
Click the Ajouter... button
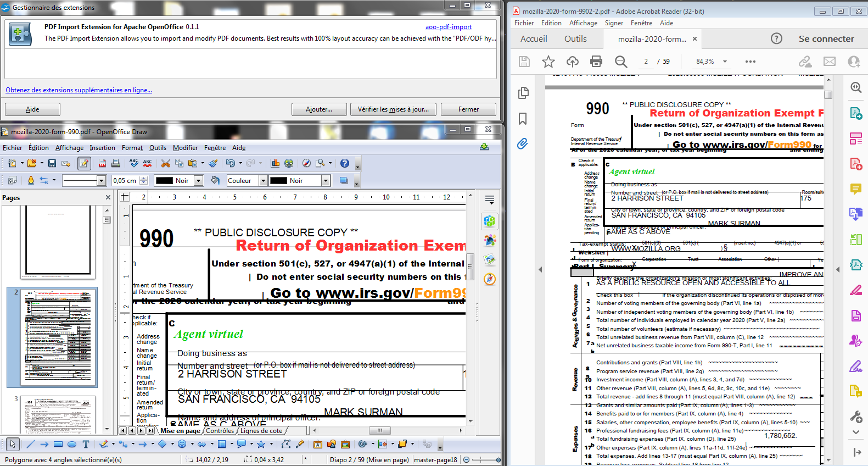point(318,109)
